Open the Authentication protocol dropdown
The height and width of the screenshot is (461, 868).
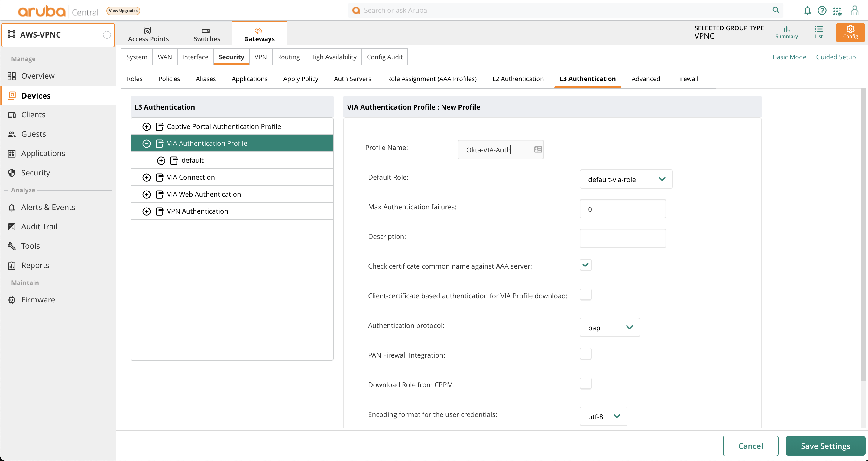[609, 327]
